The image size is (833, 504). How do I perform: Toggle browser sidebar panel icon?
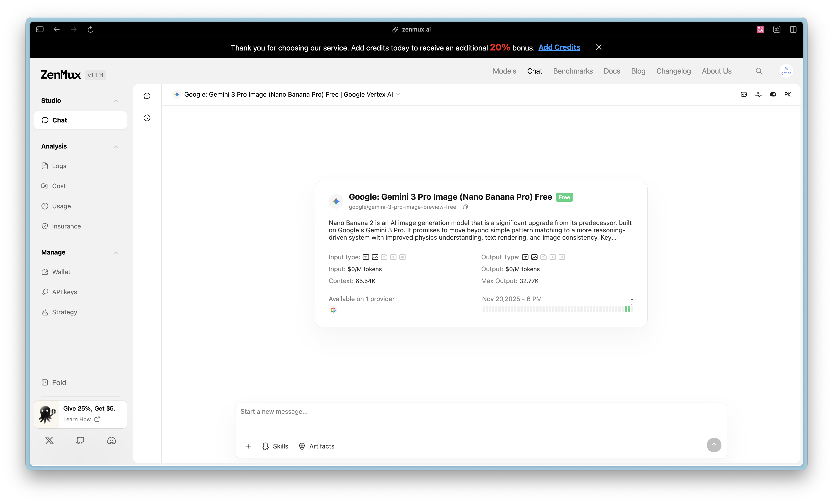coord(40,29)
